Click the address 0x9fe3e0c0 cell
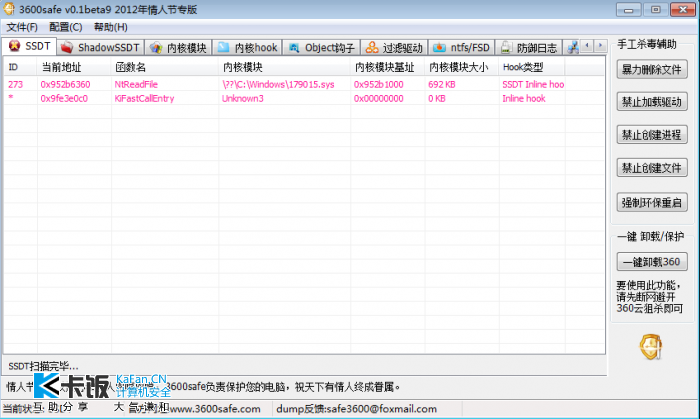700x419 pixels. point(64,99)
